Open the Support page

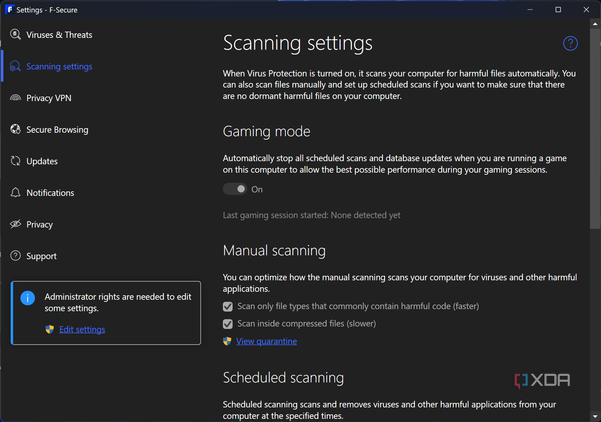[41, 256]
